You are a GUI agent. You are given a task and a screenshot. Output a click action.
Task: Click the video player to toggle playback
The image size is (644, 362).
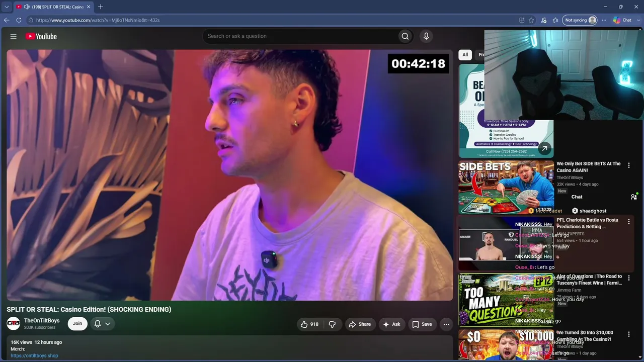(230, 175)
